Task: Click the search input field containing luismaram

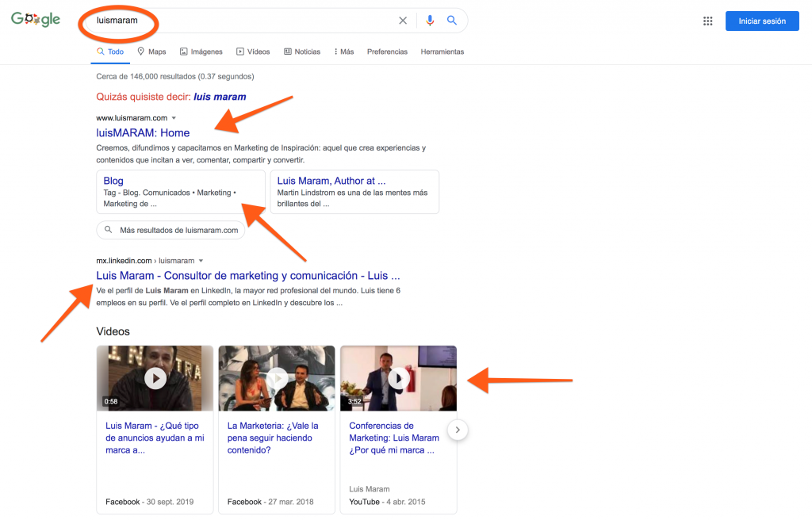Action: (x=238, y=21)
